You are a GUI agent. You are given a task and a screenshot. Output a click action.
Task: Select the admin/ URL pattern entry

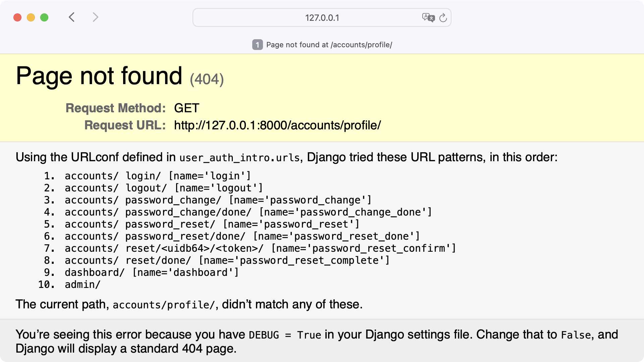click(83, 284)
